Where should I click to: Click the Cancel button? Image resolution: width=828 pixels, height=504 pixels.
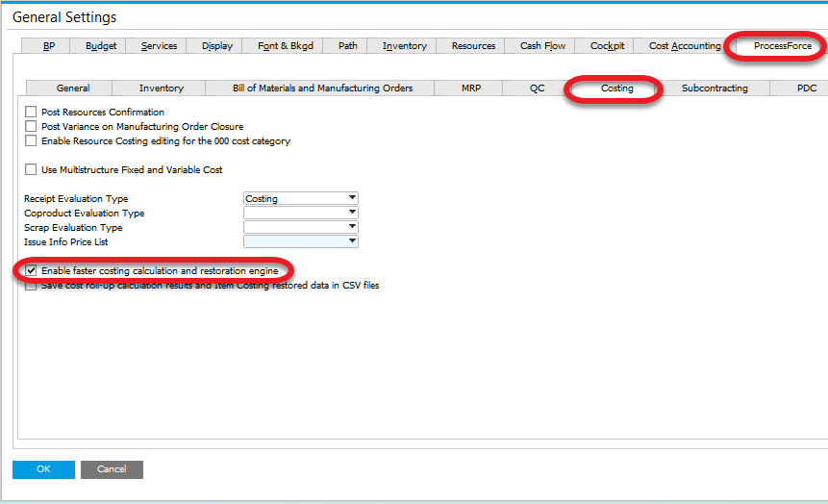pyautogui.click(x=112, y=469)
